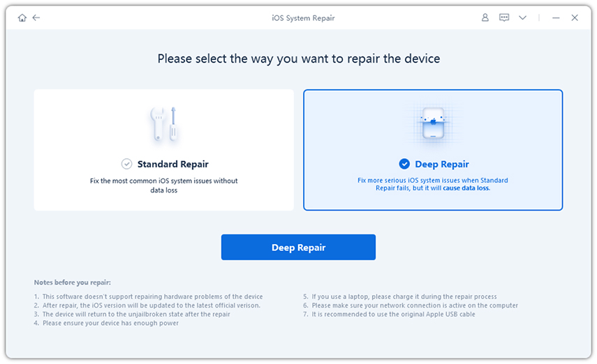Click the wrench and screwdriver icon
This screenshot has width=597, height=364.
click(164, 125)
